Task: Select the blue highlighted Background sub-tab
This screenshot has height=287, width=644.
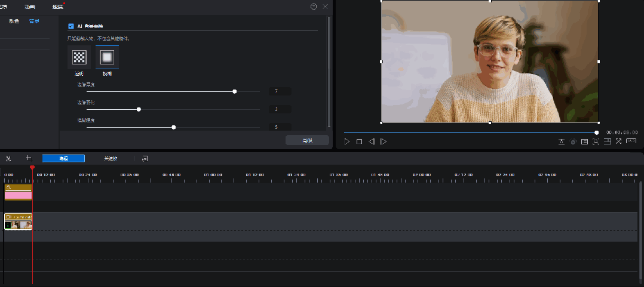Action: [34, 21]
